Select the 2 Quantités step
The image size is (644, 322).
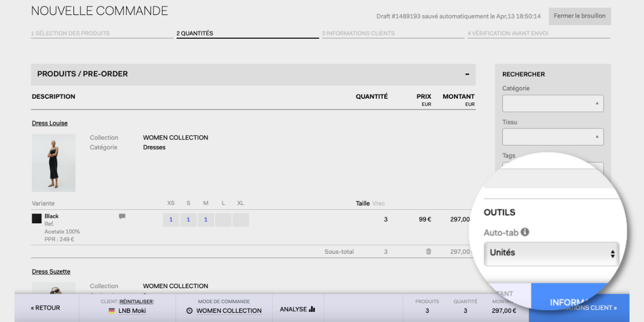[x=195, y=33]
